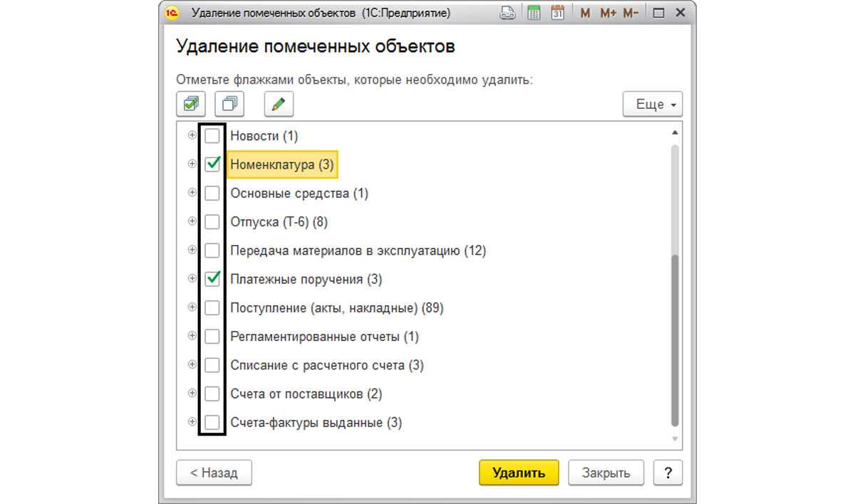The width and height of the screenshot is (855, 504).
Task: Uncheck all items with the clear-all icon
Action: click(x=229, y=104)
